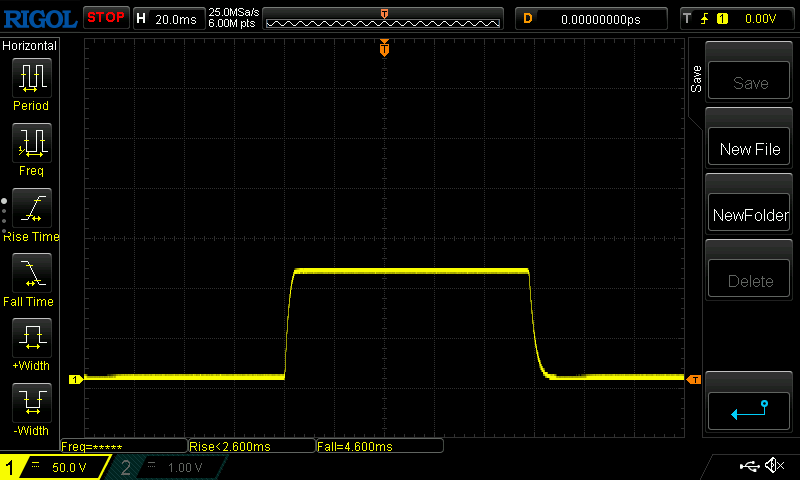This screenshot has width=800, height=480.
Task: Select the +Width measurement icon
Action: [32, 337]
